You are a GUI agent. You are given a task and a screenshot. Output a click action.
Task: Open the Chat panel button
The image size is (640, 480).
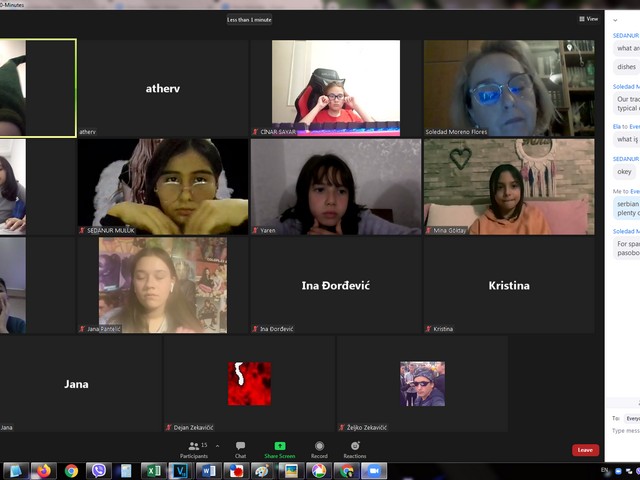240,450
